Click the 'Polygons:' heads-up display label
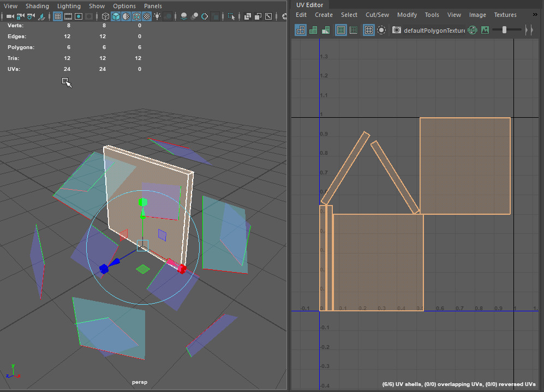 coord(21,47)
